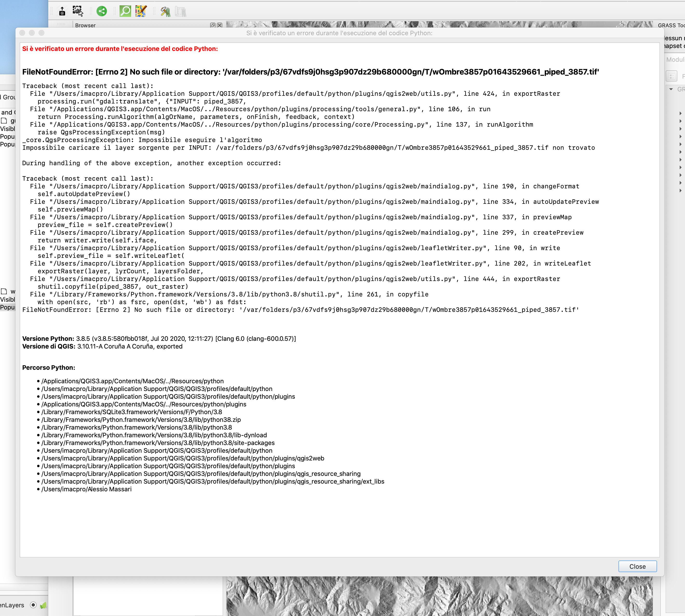Click the float/undock icon on Browser panel
The image size is (685, 616).
pos(213,25)
